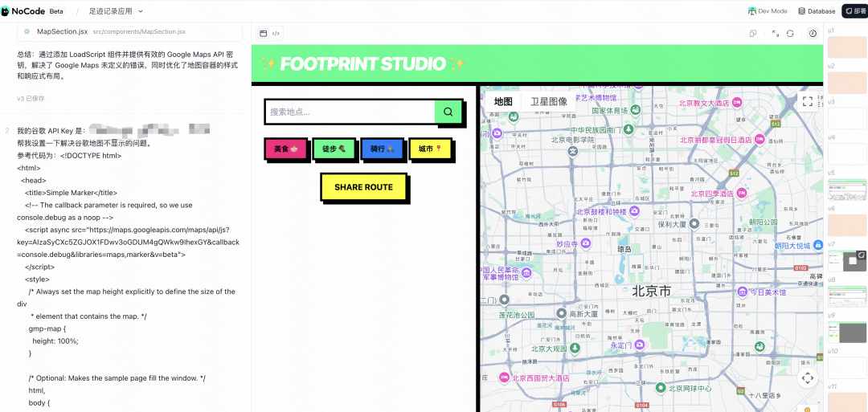Click the 高新大厦 map marker
The height and width of the screenshot is (412, 868).
(561, 313)
